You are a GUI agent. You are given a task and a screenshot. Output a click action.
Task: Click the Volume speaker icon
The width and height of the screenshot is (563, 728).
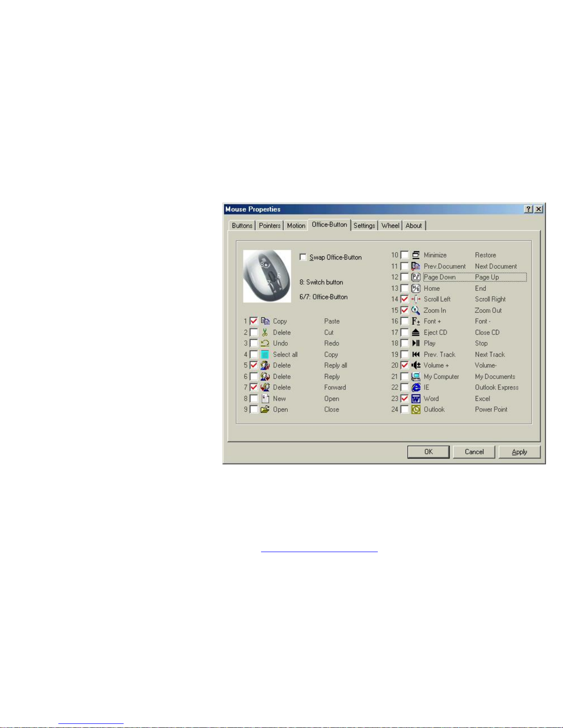pyautogui.click(x=416, y=366)
